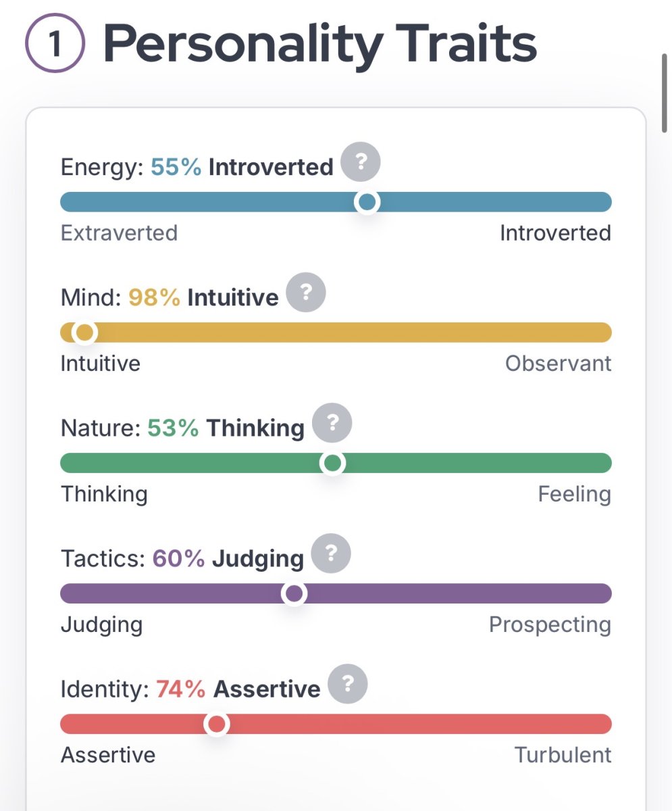Click the Feeling label under the Nature bar
Image resolution: width=672 pixels, height=811 pixels.
[x=574, y=494]
